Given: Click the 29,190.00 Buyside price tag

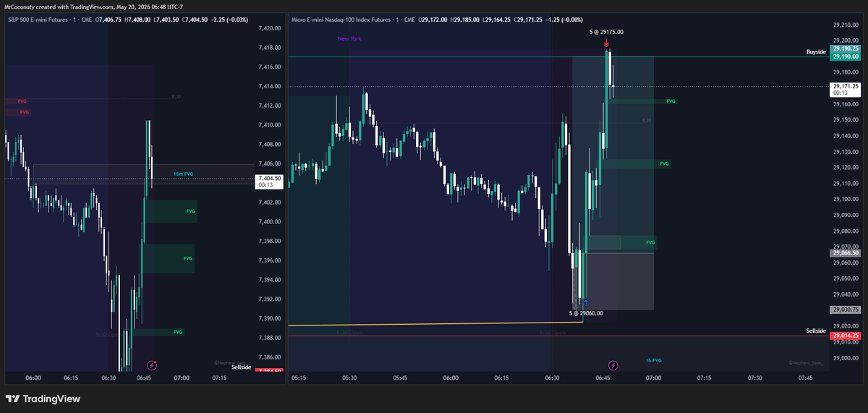Looking at the screenshot, I should (846, 56).
